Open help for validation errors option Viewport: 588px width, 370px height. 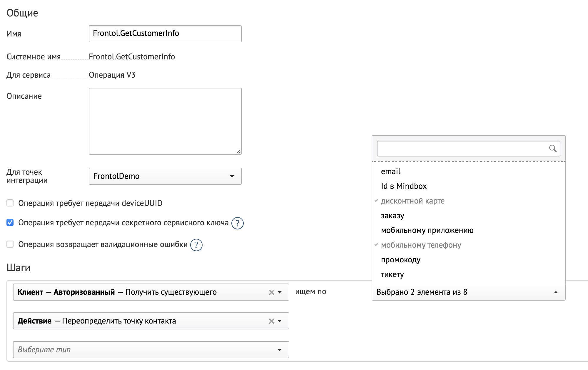(x=196, y=245)
